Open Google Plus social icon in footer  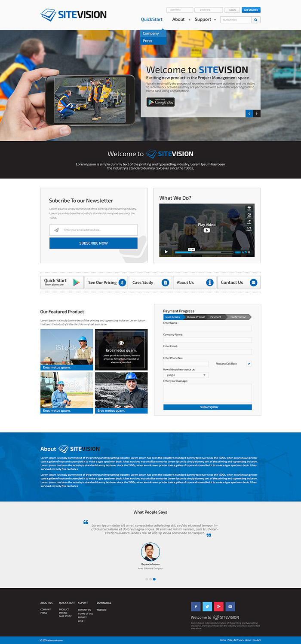tap(219, 607)
